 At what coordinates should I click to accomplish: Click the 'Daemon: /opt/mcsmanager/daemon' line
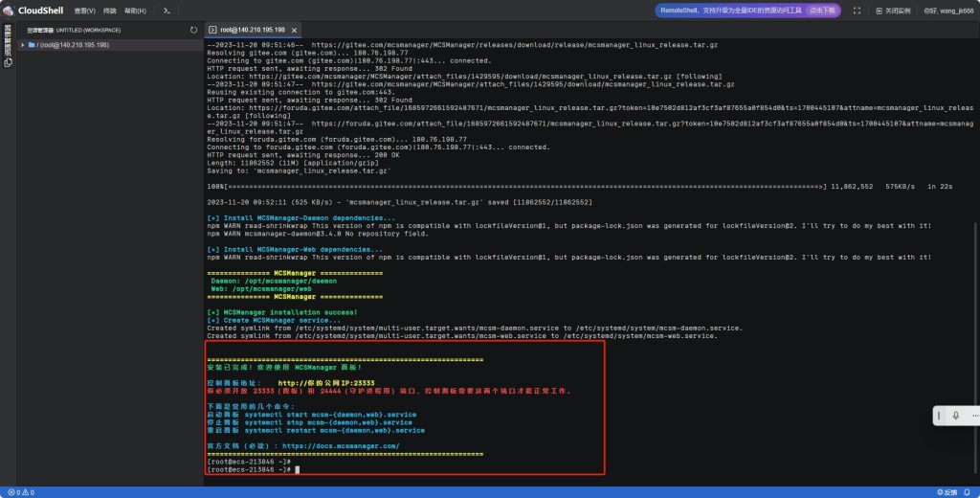coord(274,281)
